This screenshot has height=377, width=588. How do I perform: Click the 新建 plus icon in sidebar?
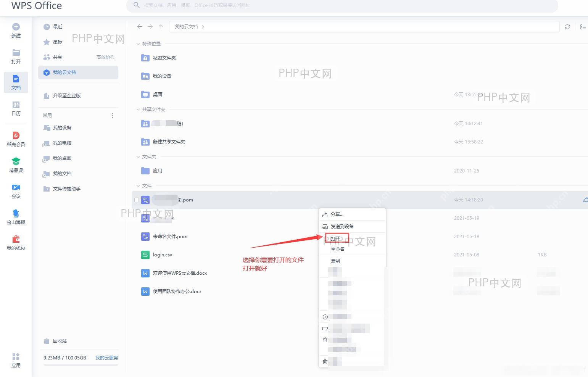(16, 27)
